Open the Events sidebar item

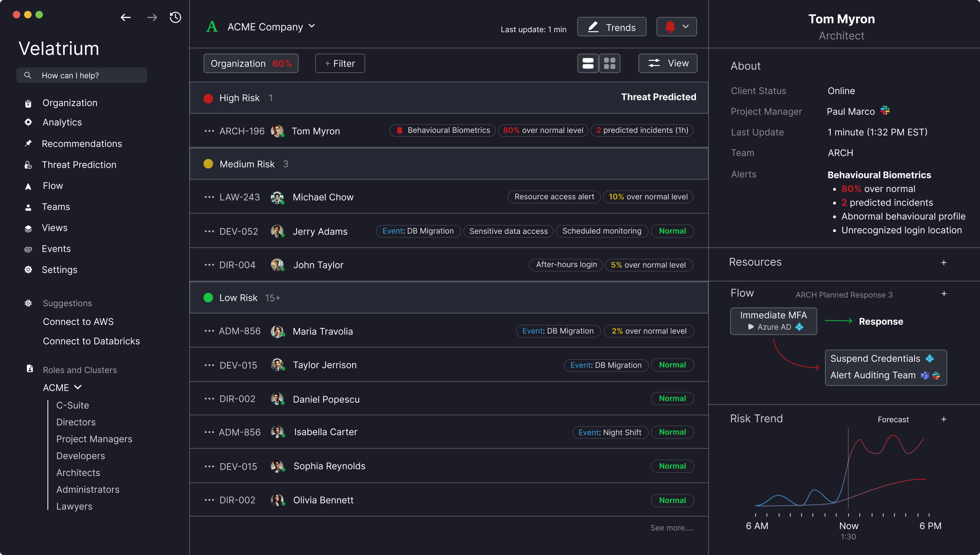(56, 249)
